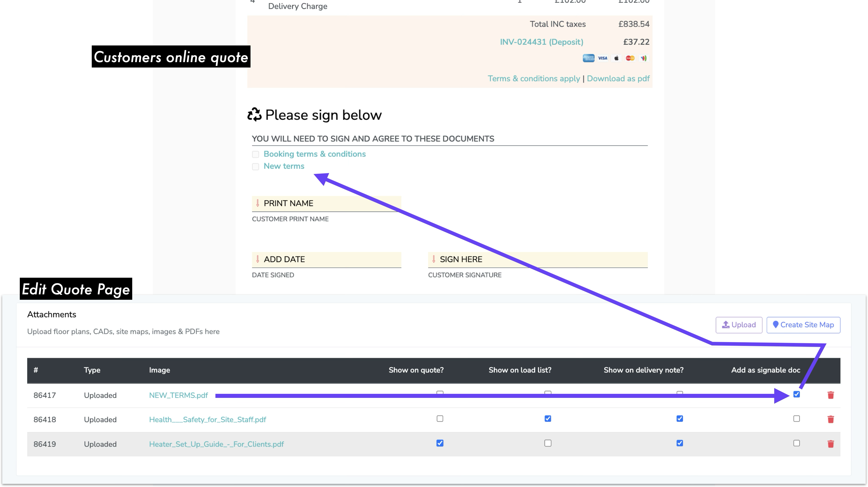
Task: Click the SIGN HERE signature field
Action: pos(537,259)
